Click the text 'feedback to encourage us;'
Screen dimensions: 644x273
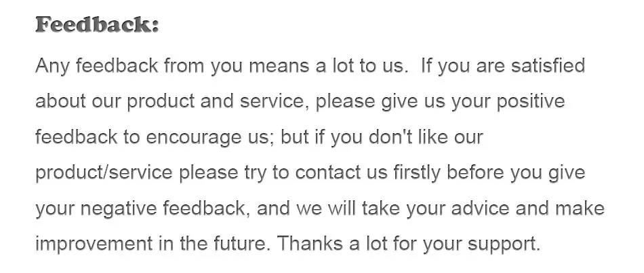click(155, 138)
